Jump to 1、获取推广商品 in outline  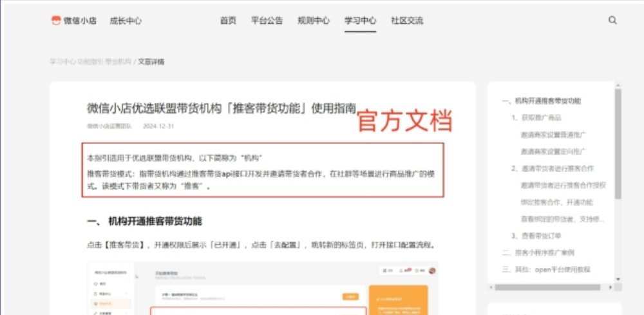(536, 118)
